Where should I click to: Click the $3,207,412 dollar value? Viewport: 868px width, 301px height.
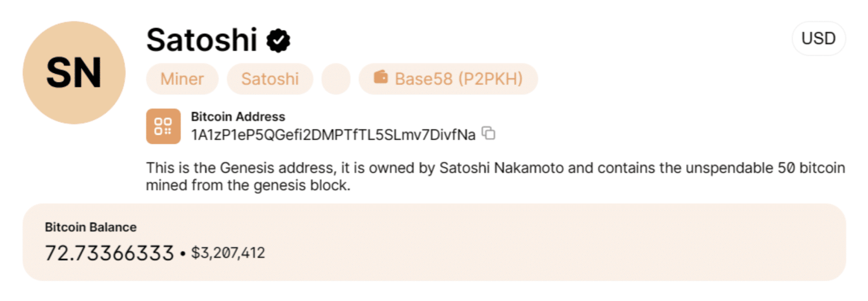(x=228, y=253)
